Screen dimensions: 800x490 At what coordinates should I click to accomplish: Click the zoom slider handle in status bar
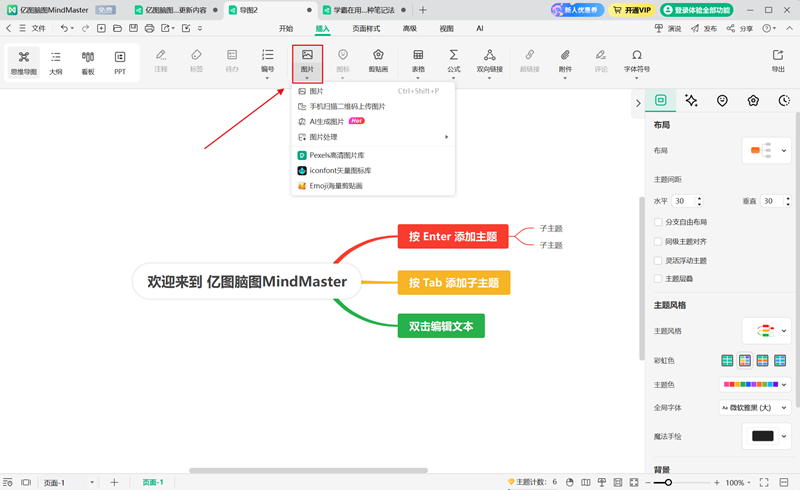click(x=668, y=482)
